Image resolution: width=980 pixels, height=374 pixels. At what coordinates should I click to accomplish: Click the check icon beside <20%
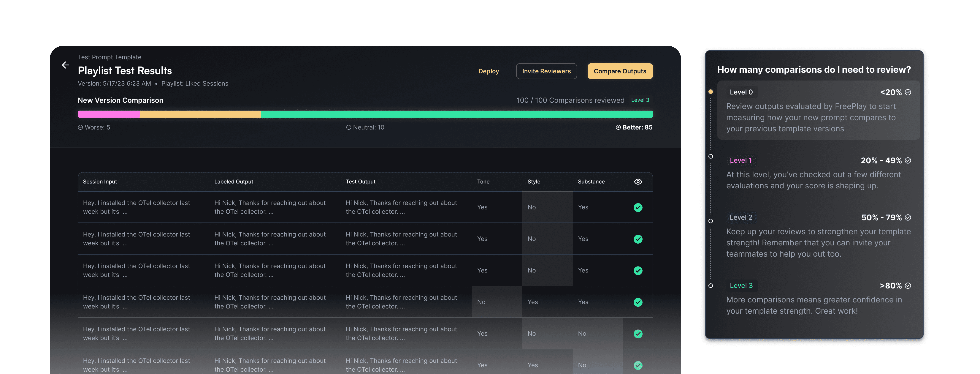tap(908, 92)
